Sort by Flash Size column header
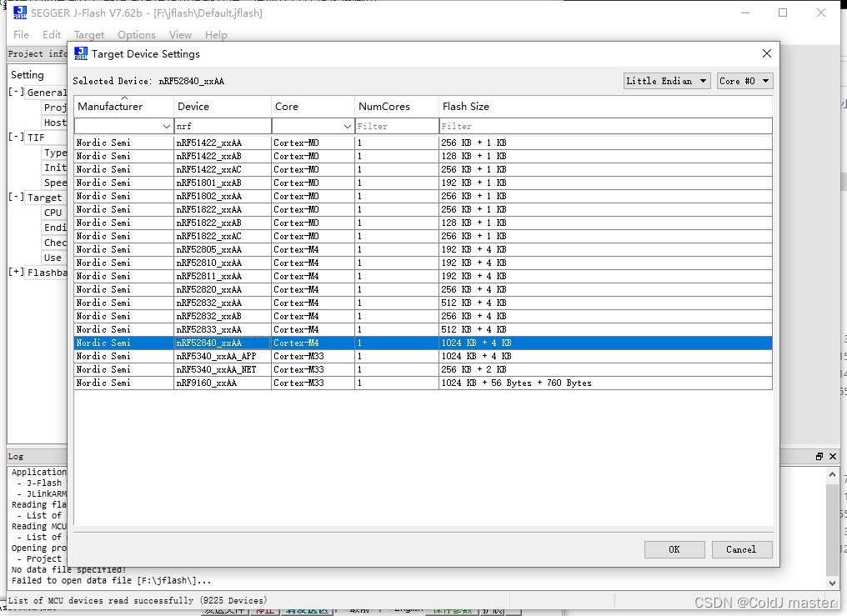 coord(605,107)
